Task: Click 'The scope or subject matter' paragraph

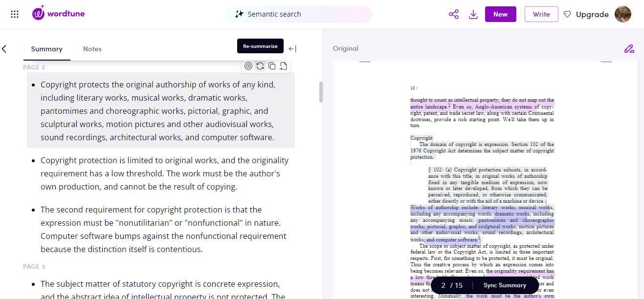Action: tap(482, 271)
